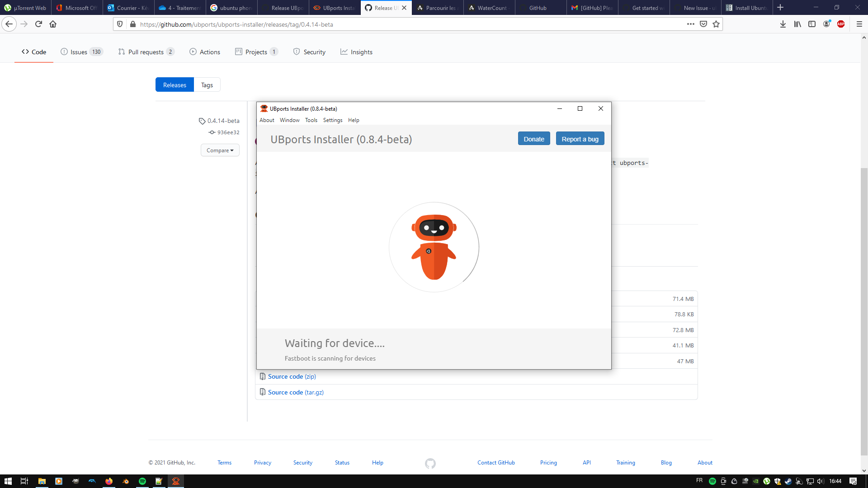This screenshot has height=488, width=868.
Task: Bookmark this page with the star icon
Action: pyautogui.click(x=716, y=24)
